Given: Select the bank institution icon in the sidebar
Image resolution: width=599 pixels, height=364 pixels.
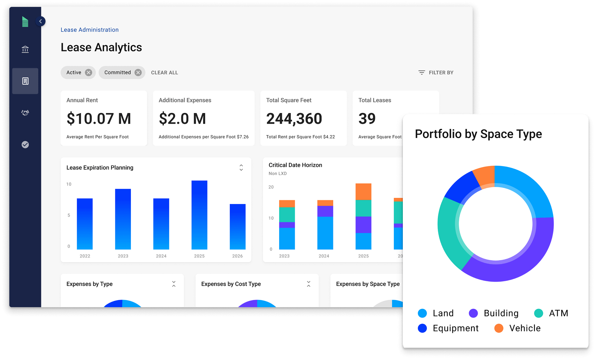Looking at the screenshot, I should (25, 49).
